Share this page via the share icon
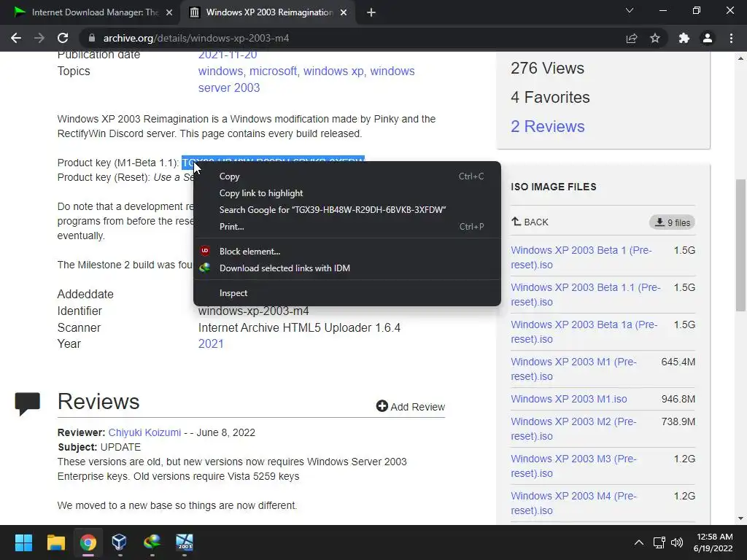Screen dimensions: 747x560 [632, 38]
